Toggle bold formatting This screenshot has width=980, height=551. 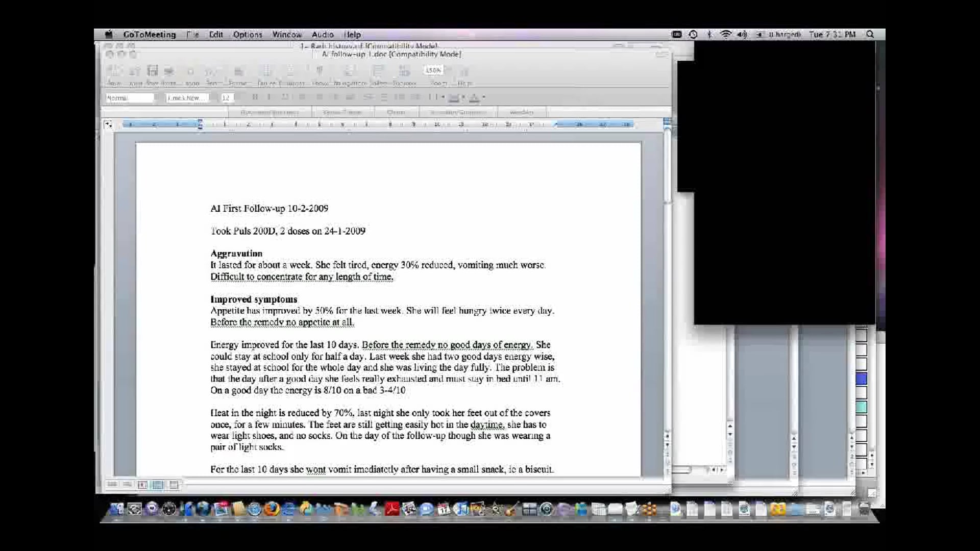(254, 97)
